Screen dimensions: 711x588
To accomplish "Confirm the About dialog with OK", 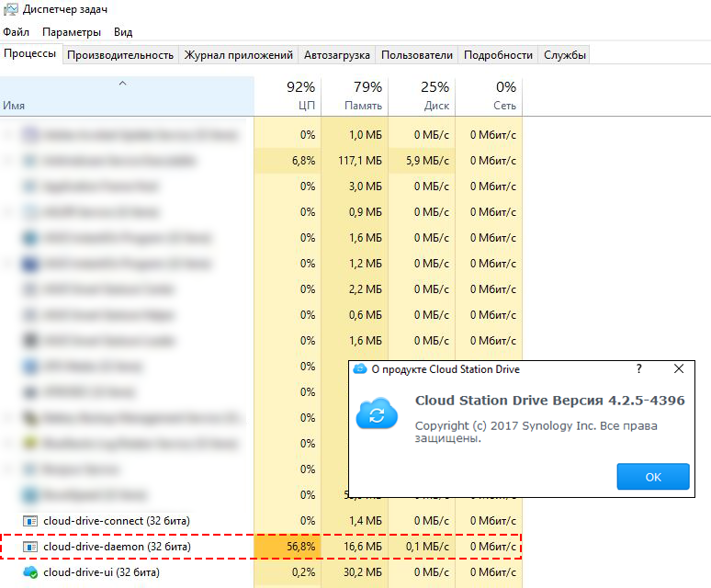I will click(x=653, y=477).
